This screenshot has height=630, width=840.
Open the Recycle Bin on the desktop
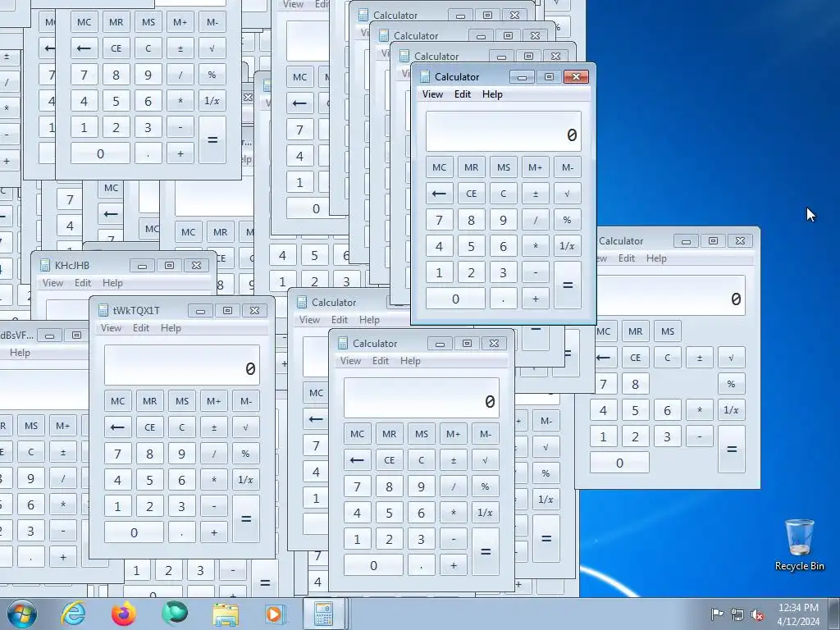pos(799,545)
